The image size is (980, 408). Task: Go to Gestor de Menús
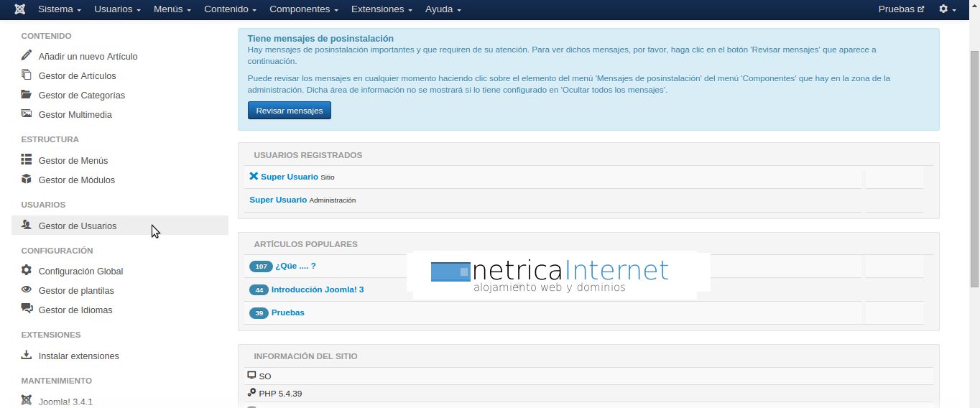[73, 160]
